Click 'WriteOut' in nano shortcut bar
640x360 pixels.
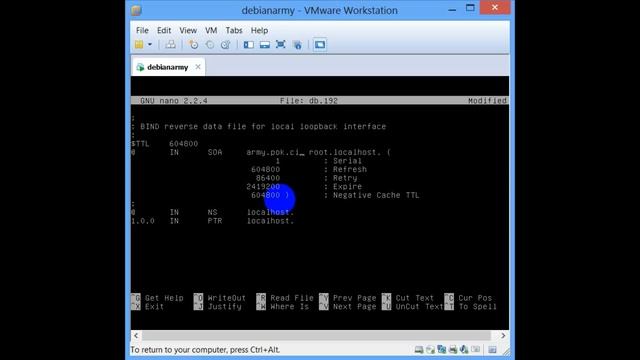[x=227, y=298]
